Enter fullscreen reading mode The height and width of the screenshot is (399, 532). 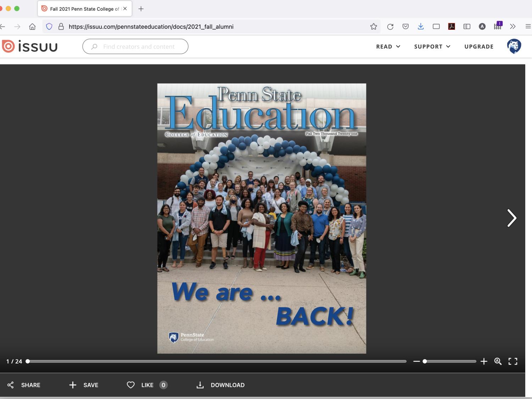[513, 361]
